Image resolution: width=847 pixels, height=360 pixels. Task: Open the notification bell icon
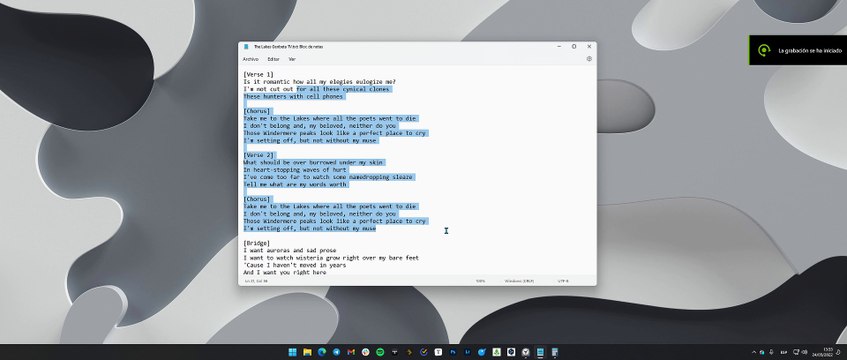click(838, 352)
